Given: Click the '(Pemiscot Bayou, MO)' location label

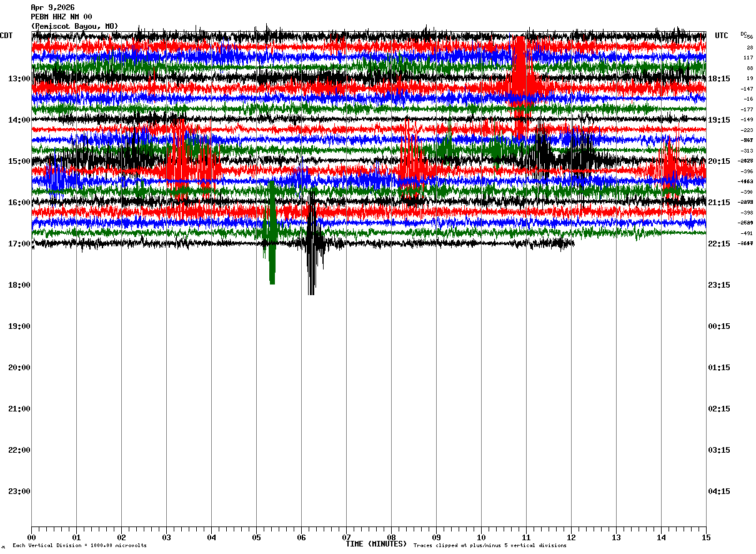Looking at the screenshot, I should point(74,26).
